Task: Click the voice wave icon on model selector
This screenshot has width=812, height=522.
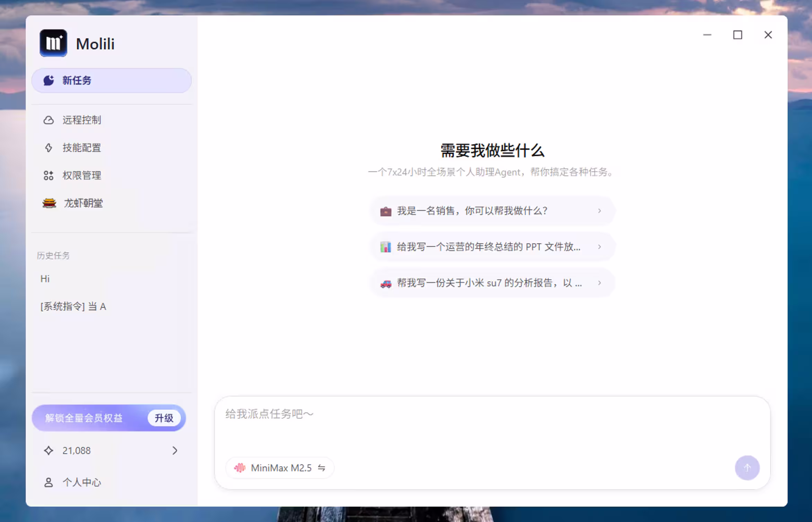Action: point(240,468)
